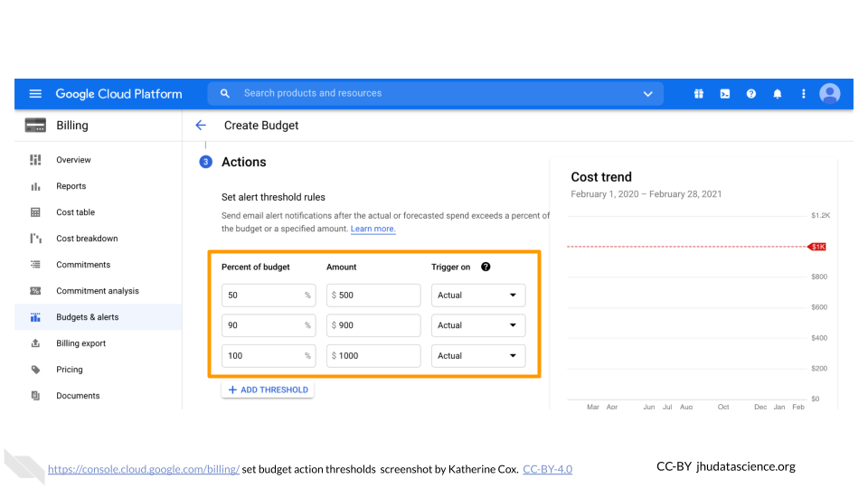
Task: Select Budgets & alerts menu item
Action: pos(88,317)
